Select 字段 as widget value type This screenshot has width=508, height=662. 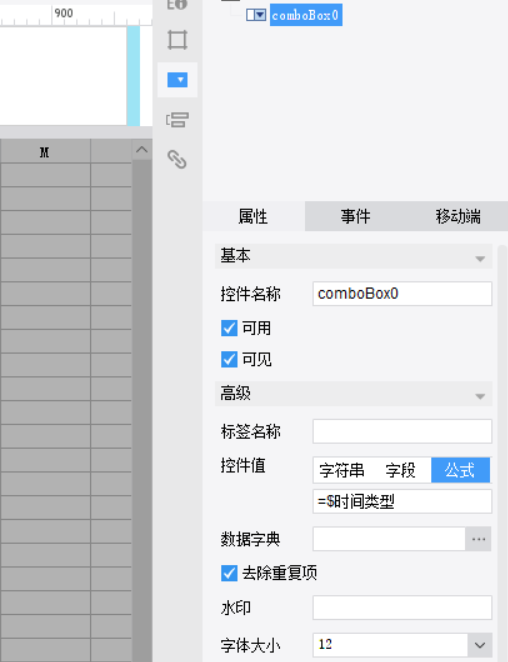(400, 470)
